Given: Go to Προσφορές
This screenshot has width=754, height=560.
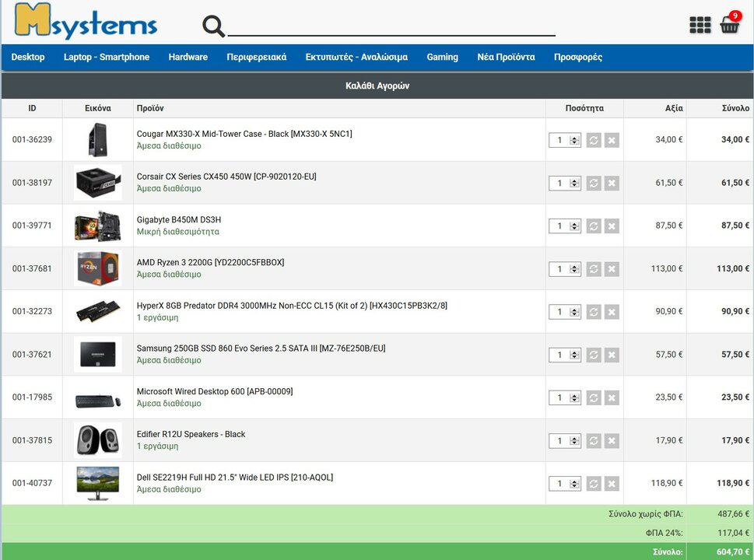Looking at the screenshot, I should point(578,57).
